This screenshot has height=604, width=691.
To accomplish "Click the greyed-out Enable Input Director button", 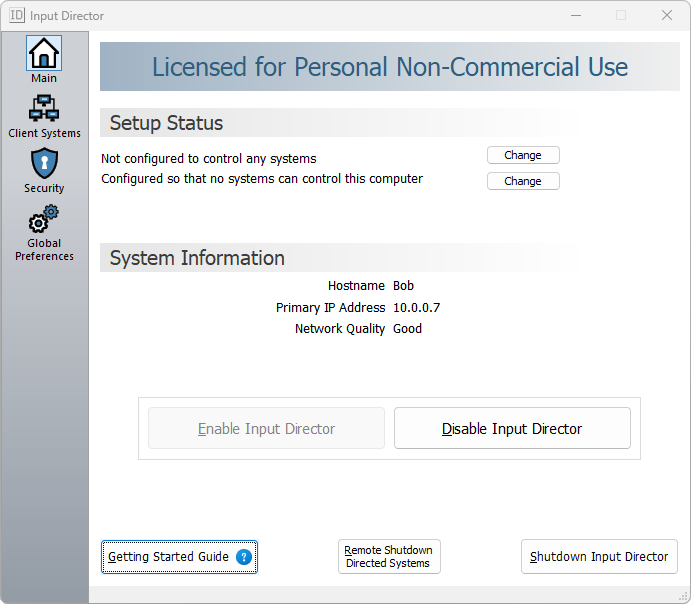I will [266, 428].
